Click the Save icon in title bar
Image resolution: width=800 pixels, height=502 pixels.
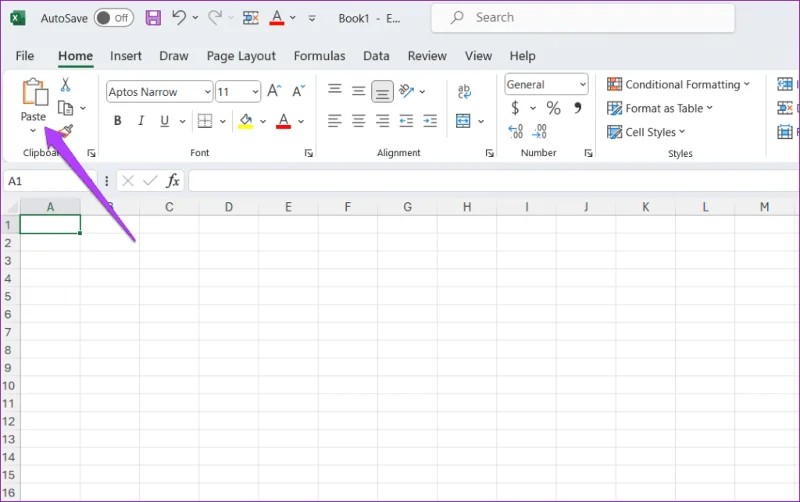[x=153, y=18]
